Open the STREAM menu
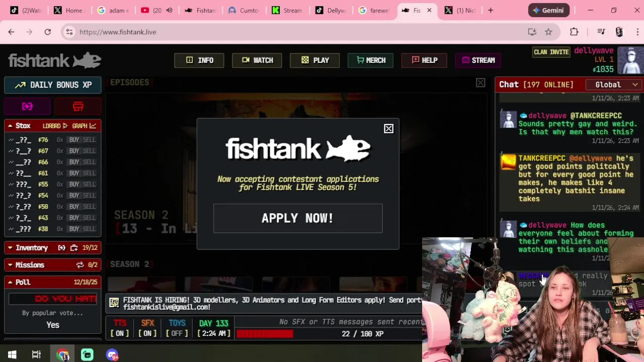This screenshot has width=644, height=362. [478, 60]
